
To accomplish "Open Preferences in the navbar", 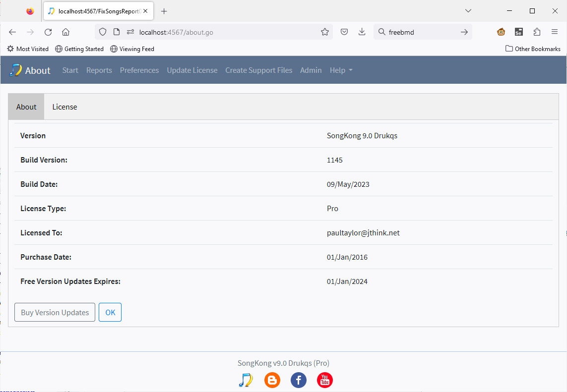I will (139, 70).
